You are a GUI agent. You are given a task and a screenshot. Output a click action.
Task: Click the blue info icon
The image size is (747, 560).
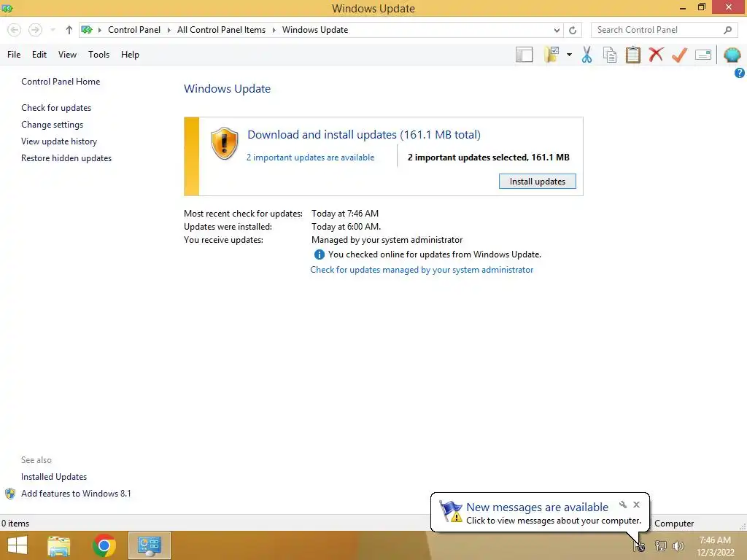pyautogui.click(x=320, y=254)
